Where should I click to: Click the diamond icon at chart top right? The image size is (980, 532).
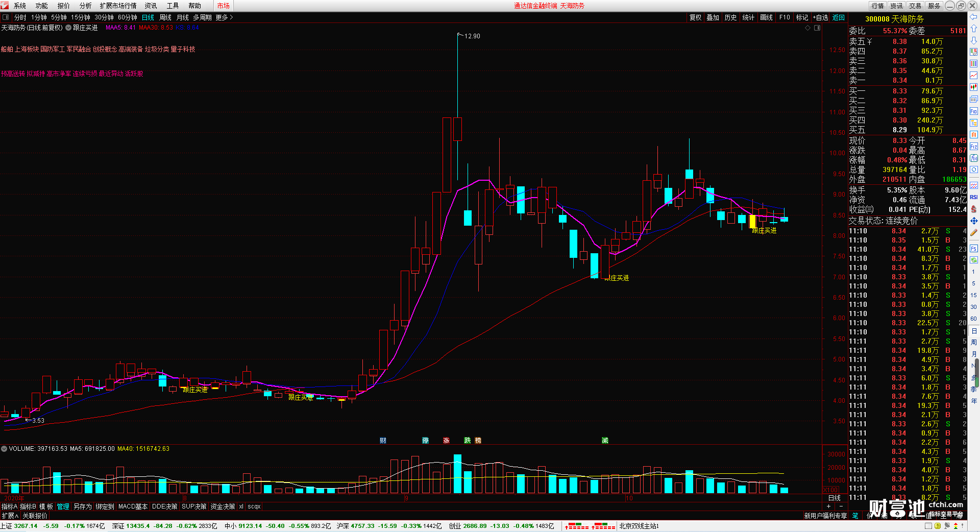point(808,28)
